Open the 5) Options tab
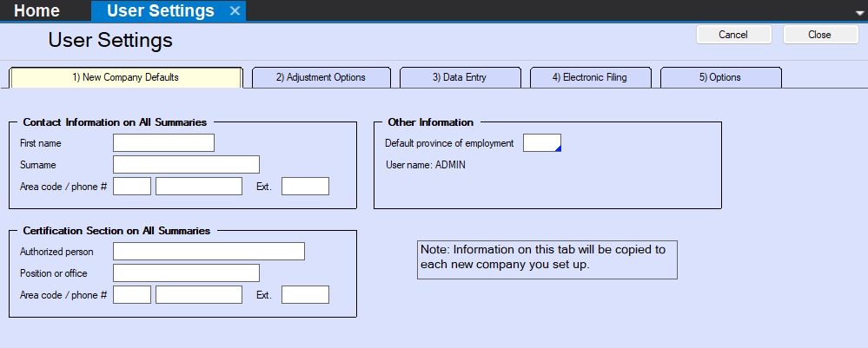Screen dimensions: 868x348 tap(719, 77)
